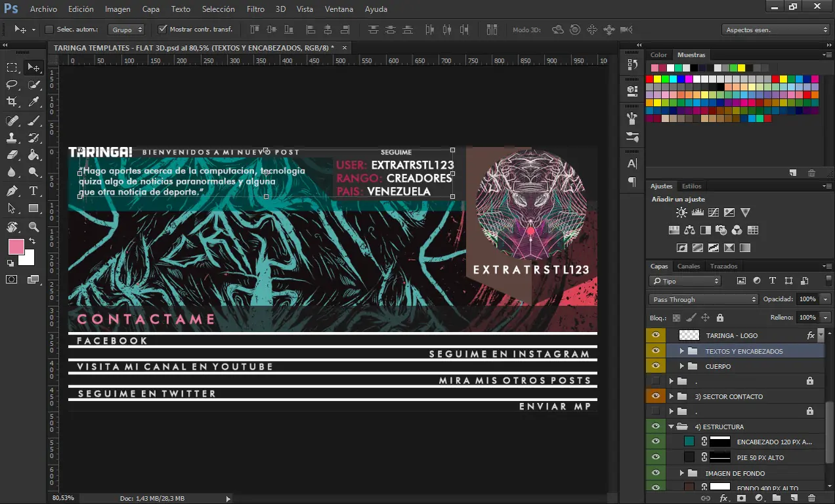
Task: Open the Capa menu
Action: (x=151, y=9)
